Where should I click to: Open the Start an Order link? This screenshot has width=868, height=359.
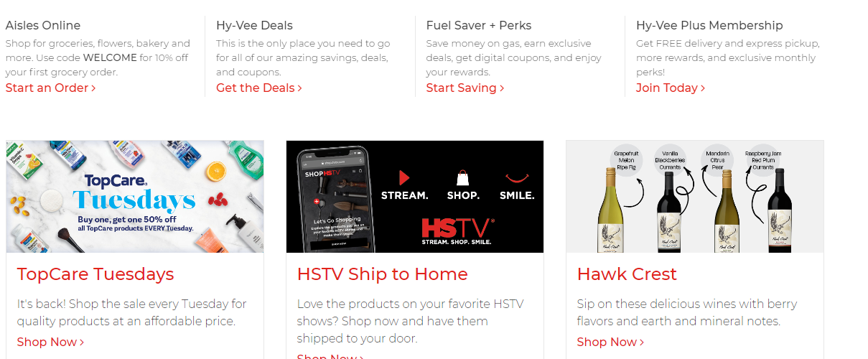50,88
